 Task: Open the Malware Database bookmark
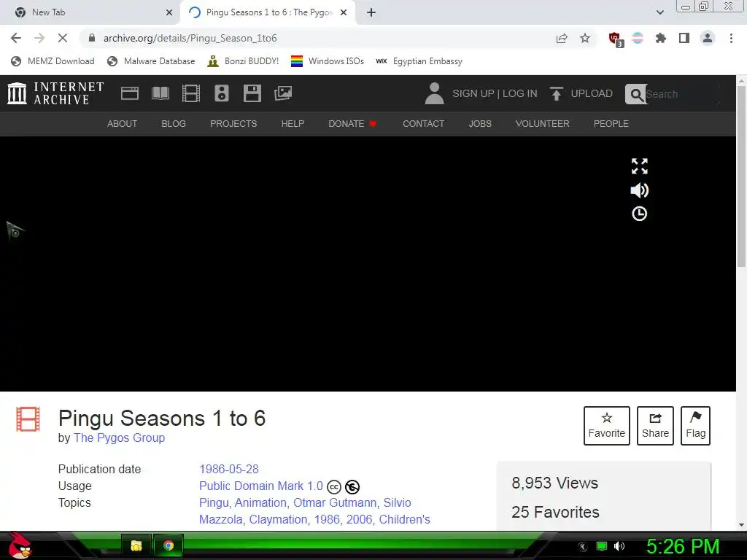pyautogui.click(x=152, y=61)
